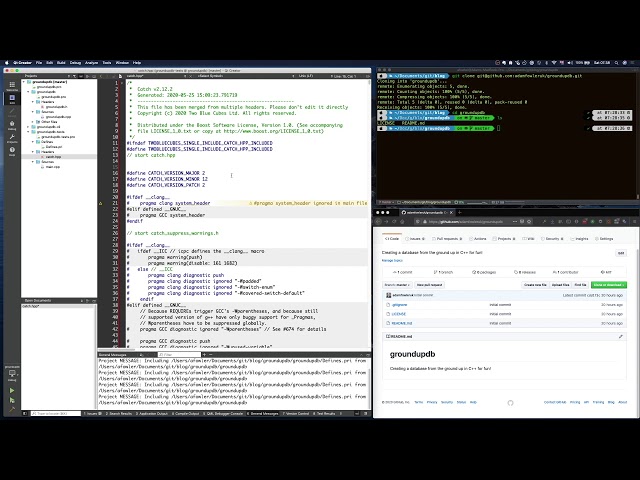Image resolution: width=640 pixels, height=480 pixels.
Task: Open the File menu in Qt Creator
Action: pos(39,63)
